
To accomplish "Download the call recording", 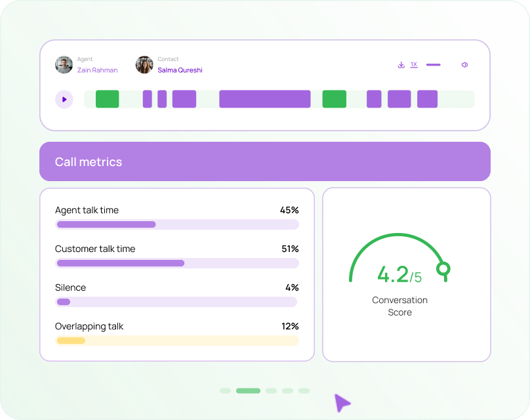I will tap(401, 65).
